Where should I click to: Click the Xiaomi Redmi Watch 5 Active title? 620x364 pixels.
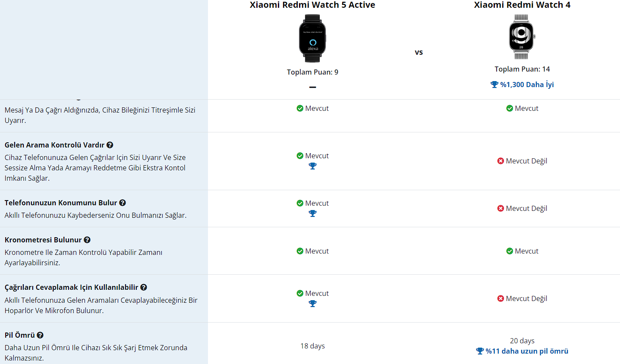point(312,5)
